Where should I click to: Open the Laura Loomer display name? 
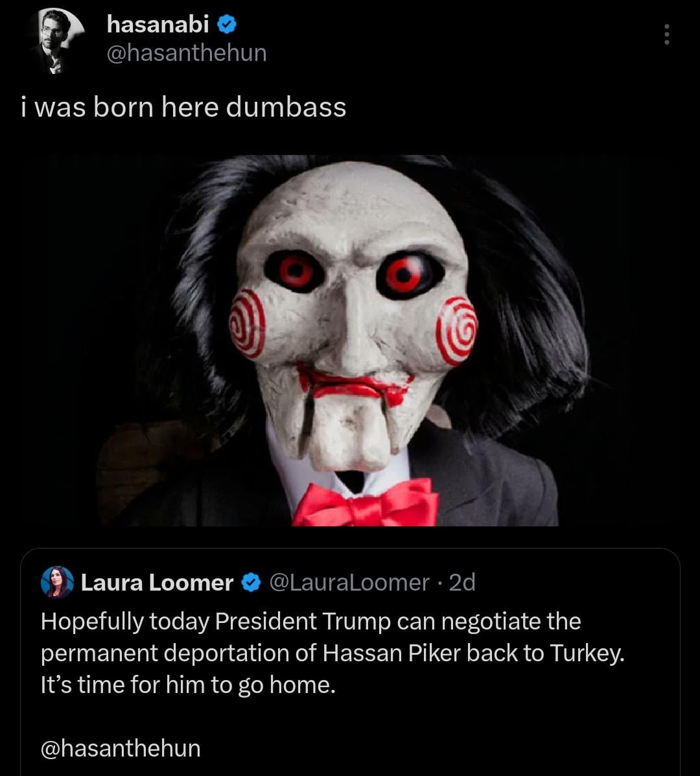tap(157, 583)
